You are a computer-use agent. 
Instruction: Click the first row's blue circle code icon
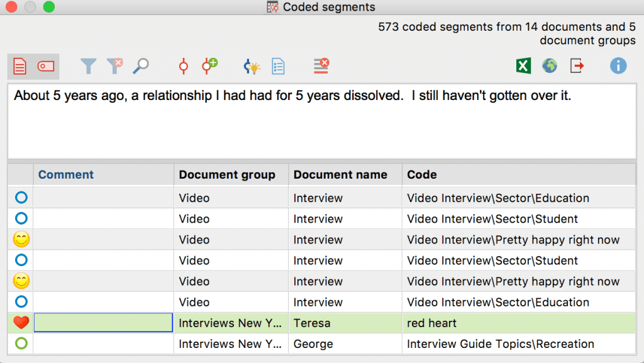(x=21, y=198)
